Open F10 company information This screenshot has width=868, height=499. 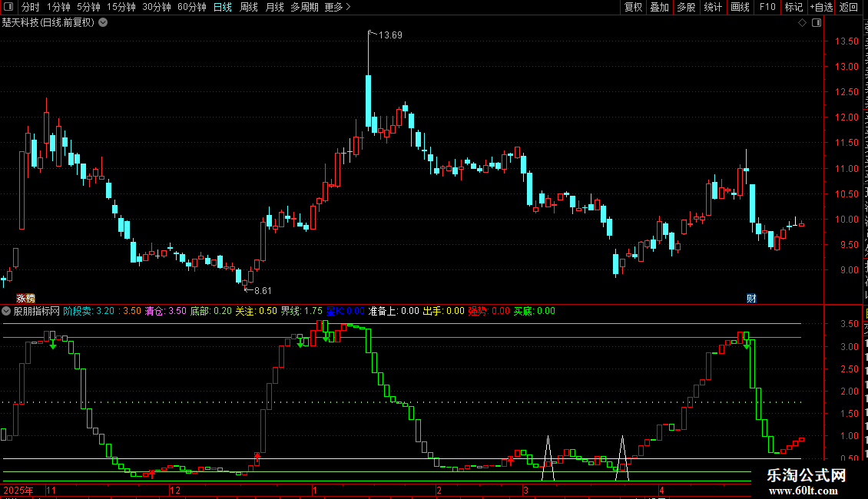click(767, 7)
